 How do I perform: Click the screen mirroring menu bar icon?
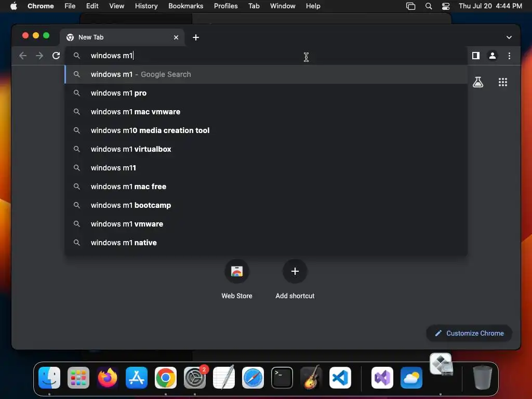click(x=410, y=6)
